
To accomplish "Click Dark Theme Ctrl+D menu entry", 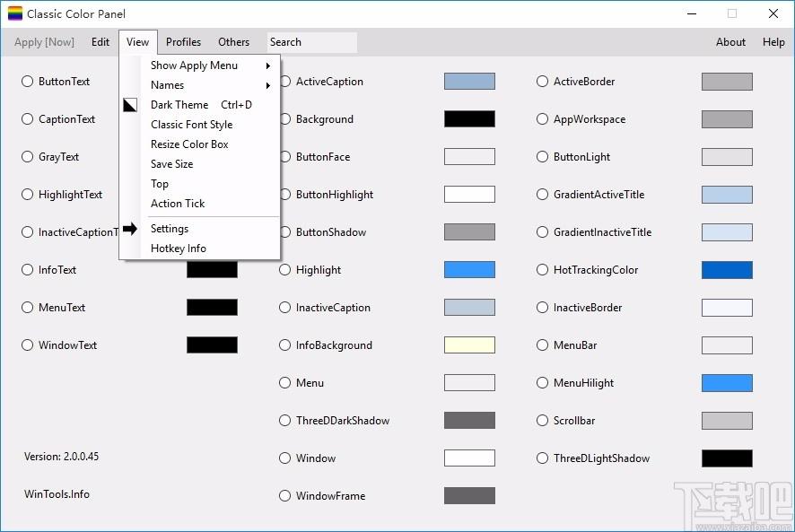I will pos(200,105).
